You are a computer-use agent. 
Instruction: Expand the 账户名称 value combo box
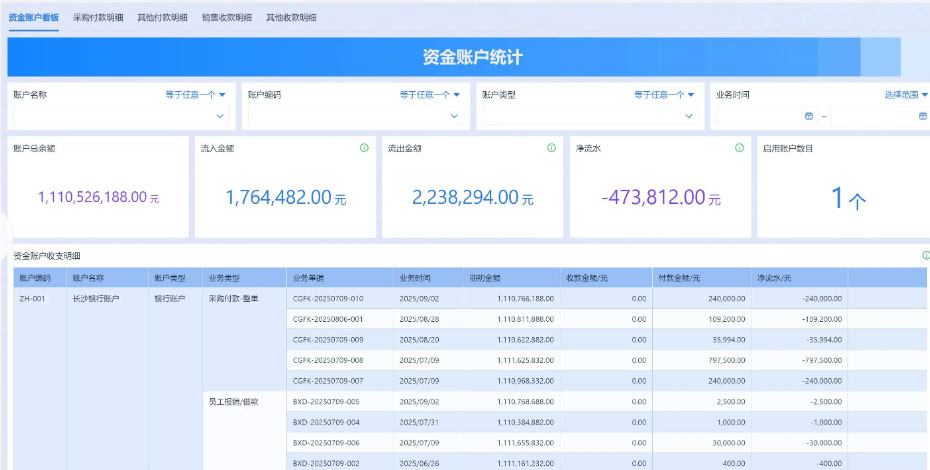[x=221, y=116]
